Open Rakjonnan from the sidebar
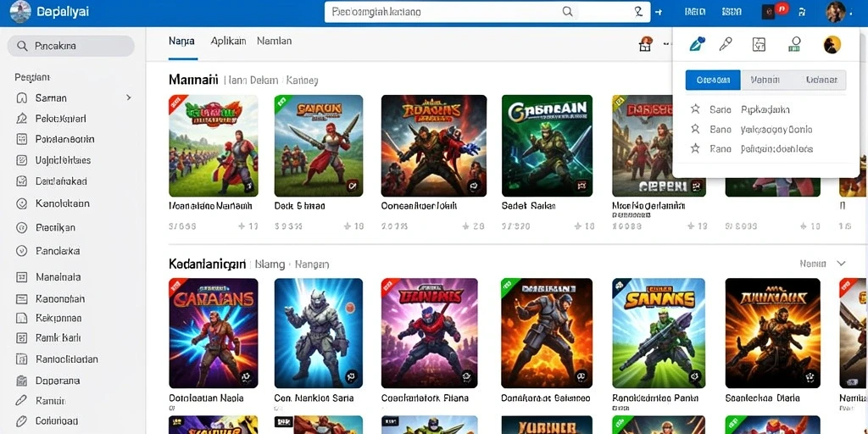The width and height of the screenshot is (868, 434). (x=58, y=319)
